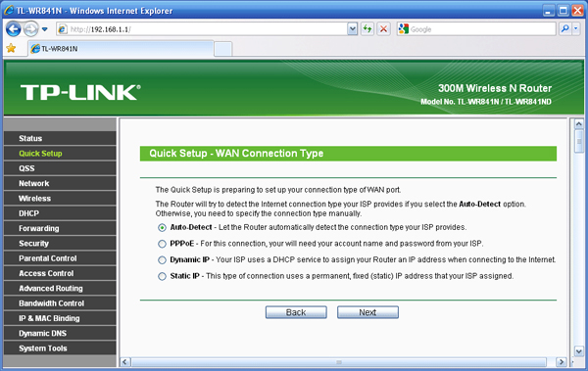Open the Dynamic DNS menu item

coord(60,333)
